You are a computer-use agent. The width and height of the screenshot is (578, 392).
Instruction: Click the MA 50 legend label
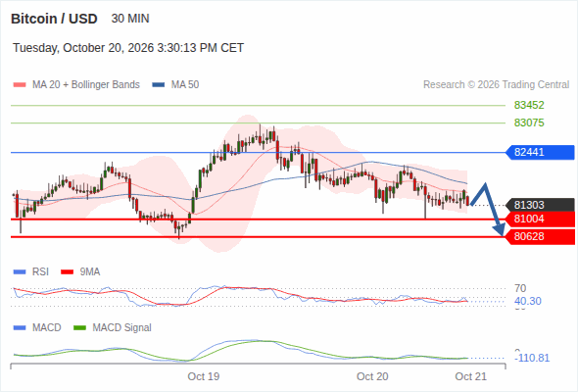[185, 85]
